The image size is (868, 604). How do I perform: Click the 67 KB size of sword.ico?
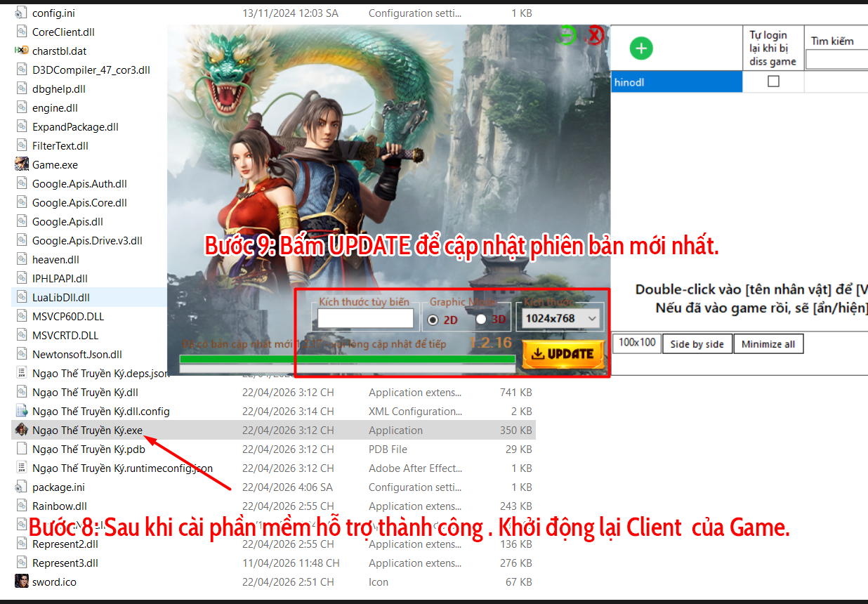coord(519,582)
